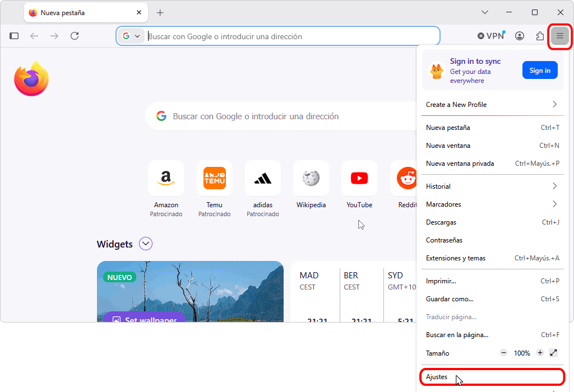Screen dimensions: 574x392
Task: Open the list all tabs dropdown
Action: point(485,12)
